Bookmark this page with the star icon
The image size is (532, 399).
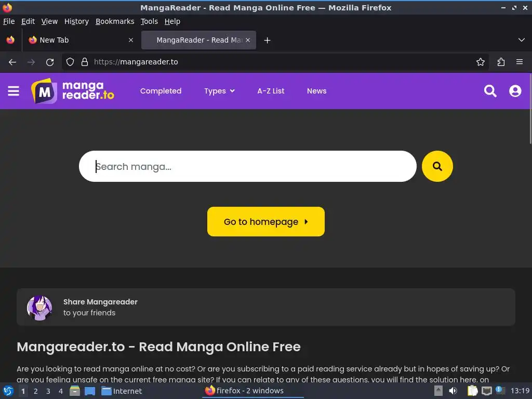(x=481, y=62)
